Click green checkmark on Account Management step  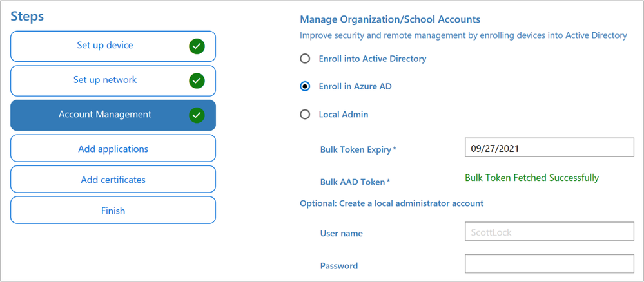pyautogui.click(x=197, y=115)
